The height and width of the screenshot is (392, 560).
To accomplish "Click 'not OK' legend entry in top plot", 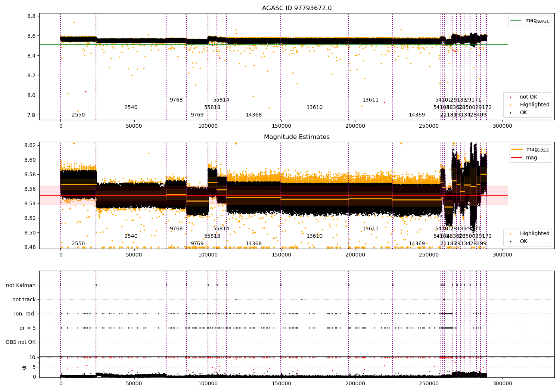I will 524,97.
